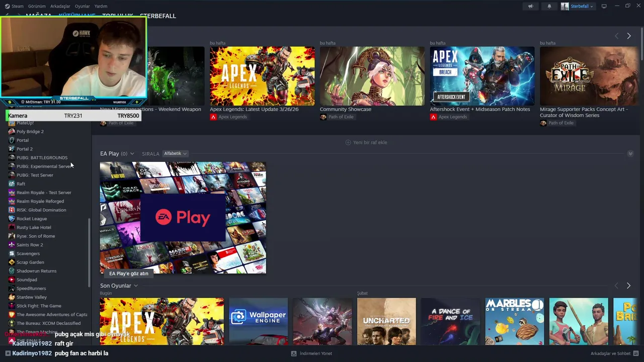Click the Apex icon under Aftershock Event news
The height and width of the screenshot is (362, 644).
tap(433, 117)
